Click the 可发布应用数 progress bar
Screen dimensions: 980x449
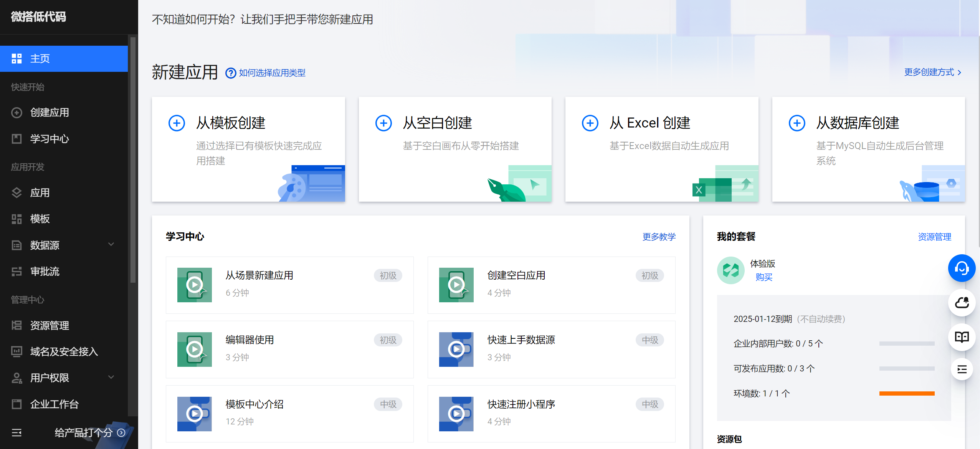tap(907, 368)
